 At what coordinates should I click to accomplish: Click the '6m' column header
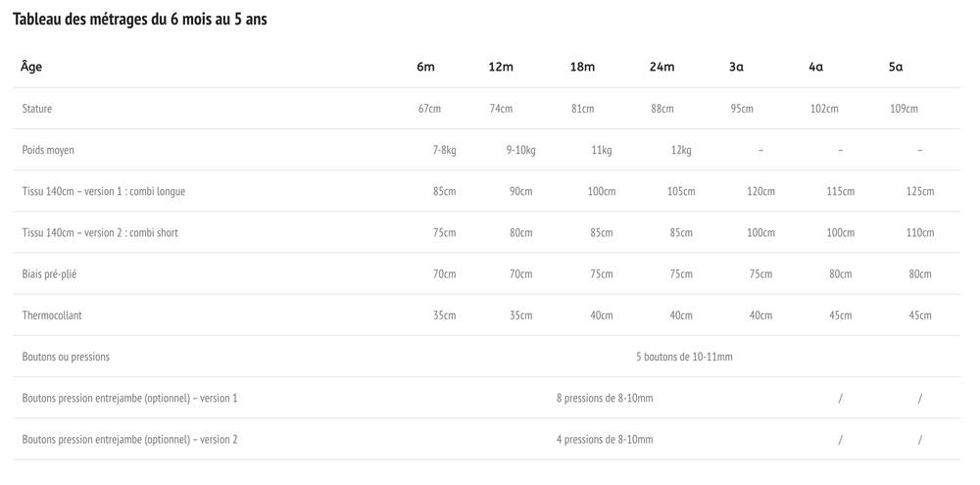(425, 67)
